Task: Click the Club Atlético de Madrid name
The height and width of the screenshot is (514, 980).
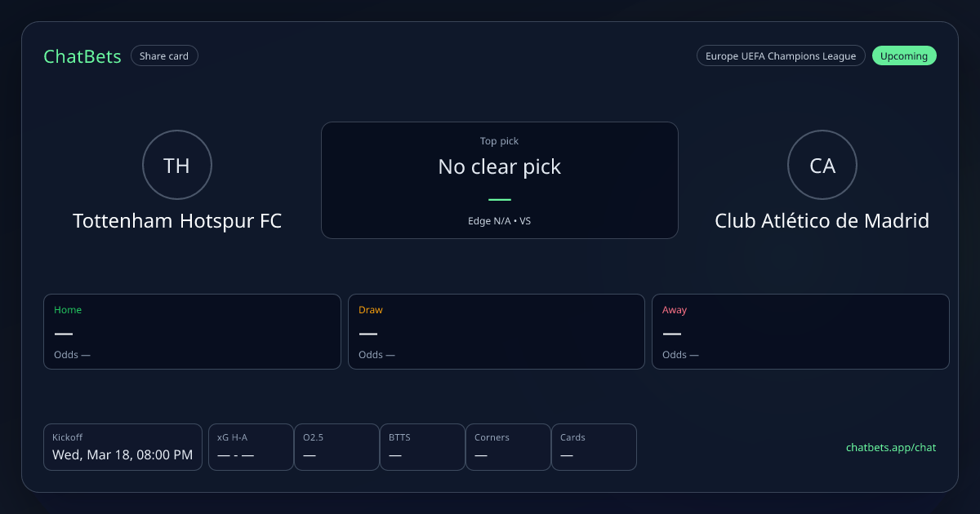Action: pos(822,221)
